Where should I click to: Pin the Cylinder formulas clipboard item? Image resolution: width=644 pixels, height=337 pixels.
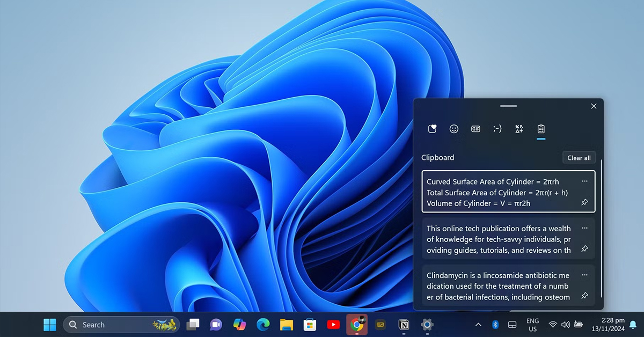coord(584,202)
